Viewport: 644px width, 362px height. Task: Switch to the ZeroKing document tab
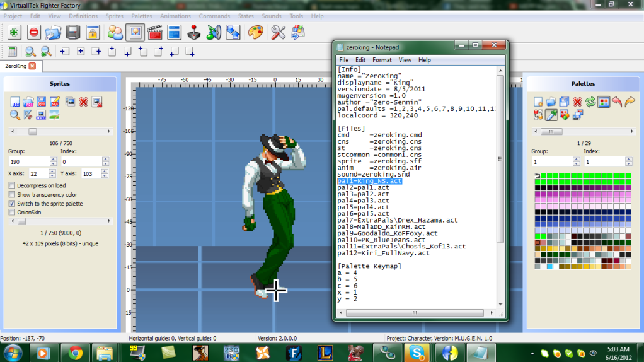(x=16, y=66)
